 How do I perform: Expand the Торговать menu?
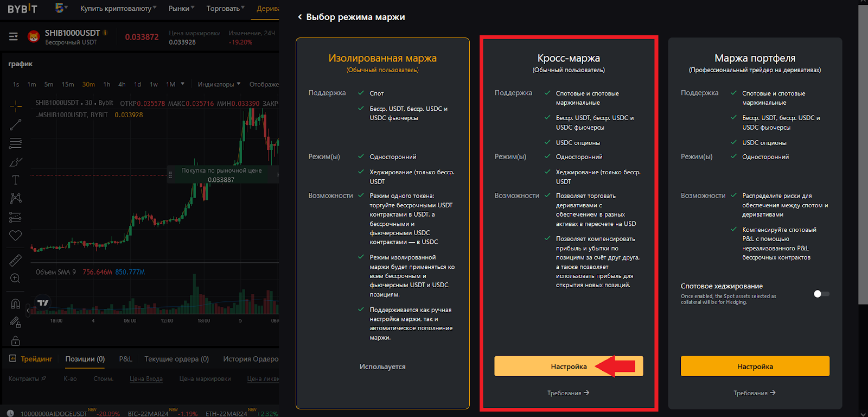pyautogui.click(x=225, y=8)
